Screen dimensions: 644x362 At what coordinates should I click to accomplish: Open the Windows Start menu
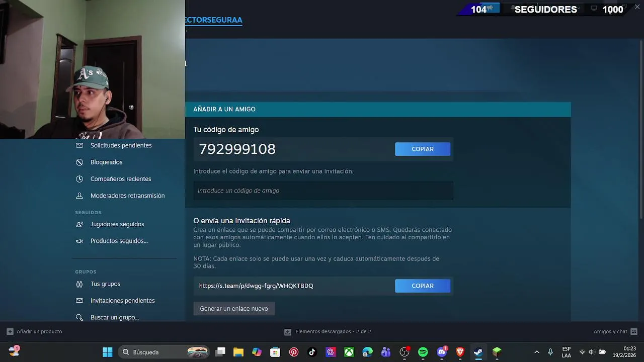click(x=108, y=352)
